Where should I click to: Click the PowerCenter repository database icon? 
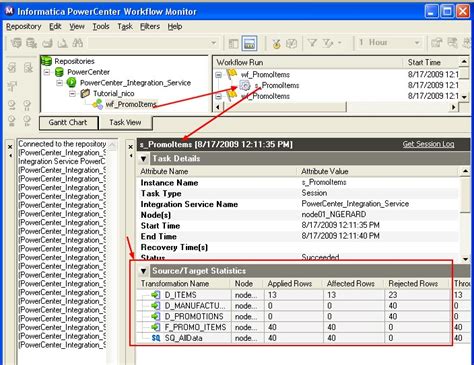59,72
